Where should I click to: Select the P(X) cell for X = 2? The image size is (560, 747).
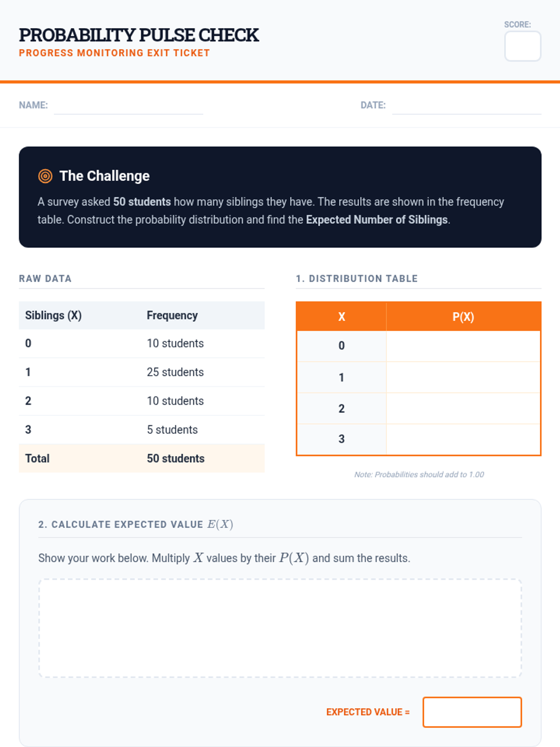(x=463, y=409)
